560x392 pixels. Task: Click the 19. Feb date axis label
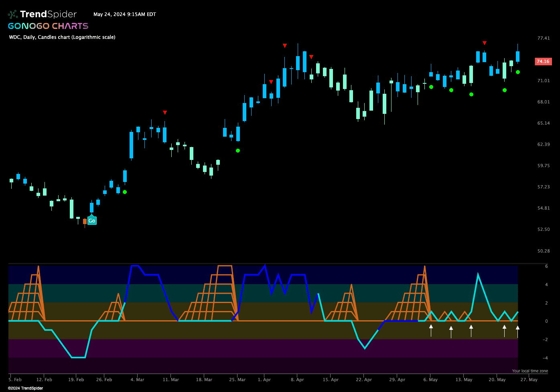[76, 380]
